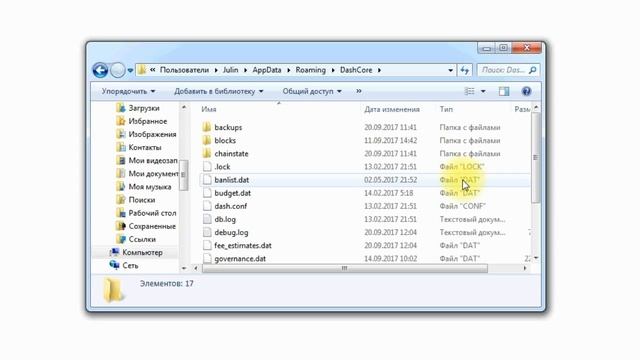Expand hidden path with double chevron

click(153, 70)
